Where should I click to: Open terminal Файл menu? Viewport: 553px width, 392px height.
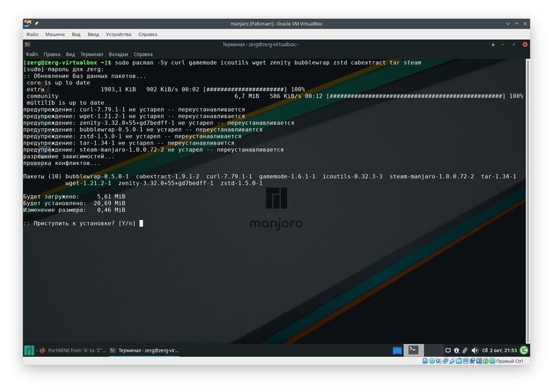[32, 54]
